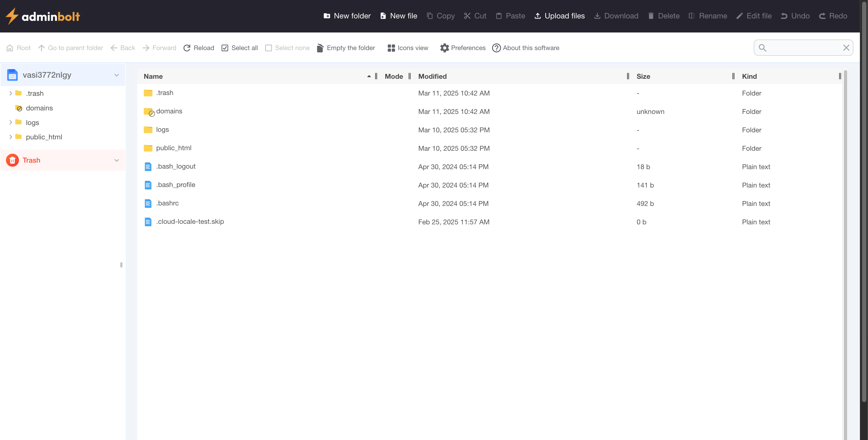
Task: Click the Reload button
Action: [187, 48]
